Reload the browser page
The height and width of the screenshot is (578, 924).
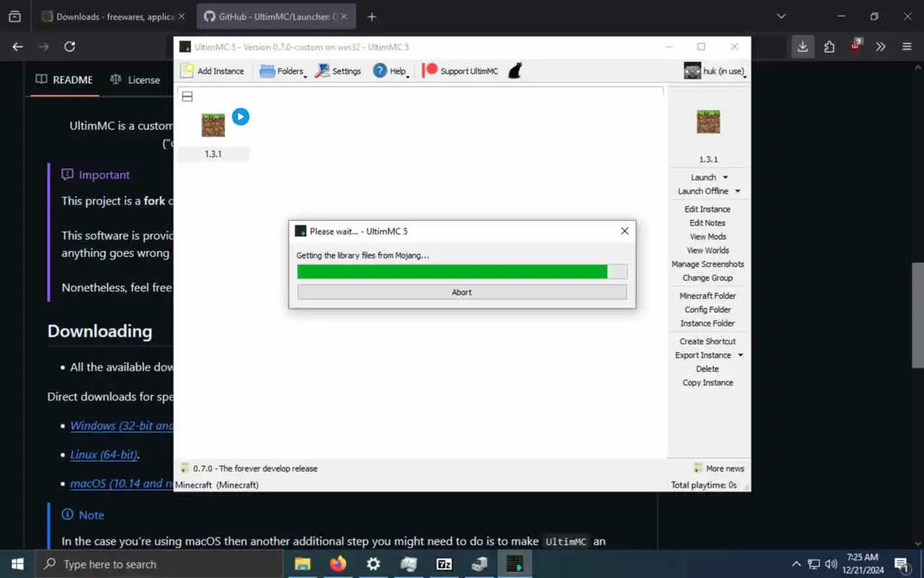[x=69, y=46]
